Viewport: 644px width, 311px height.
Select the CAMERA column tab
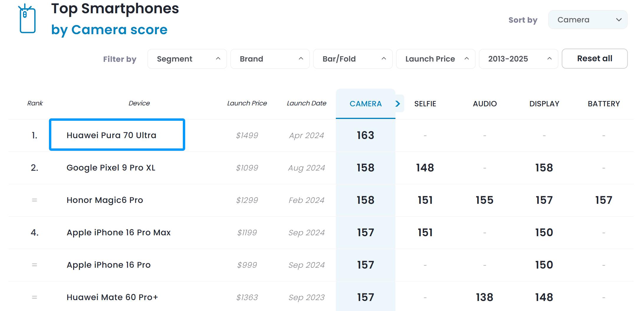[366, 104]
